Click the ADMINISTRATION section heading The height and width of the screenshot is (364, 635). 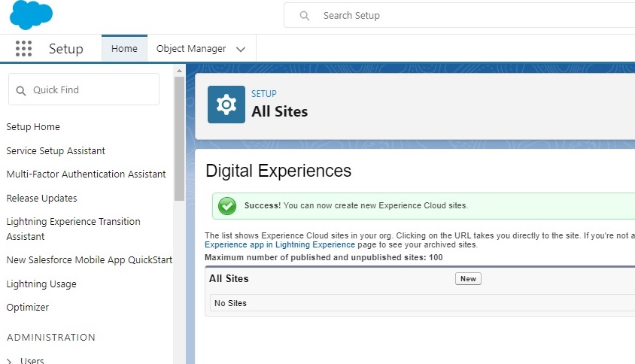tap(51, 337)
